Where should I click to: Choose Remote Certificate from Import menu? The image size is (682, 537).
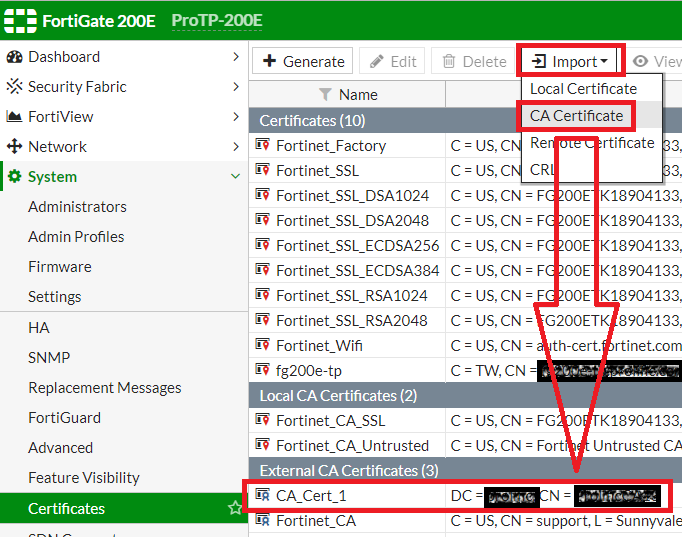[592, 143]
